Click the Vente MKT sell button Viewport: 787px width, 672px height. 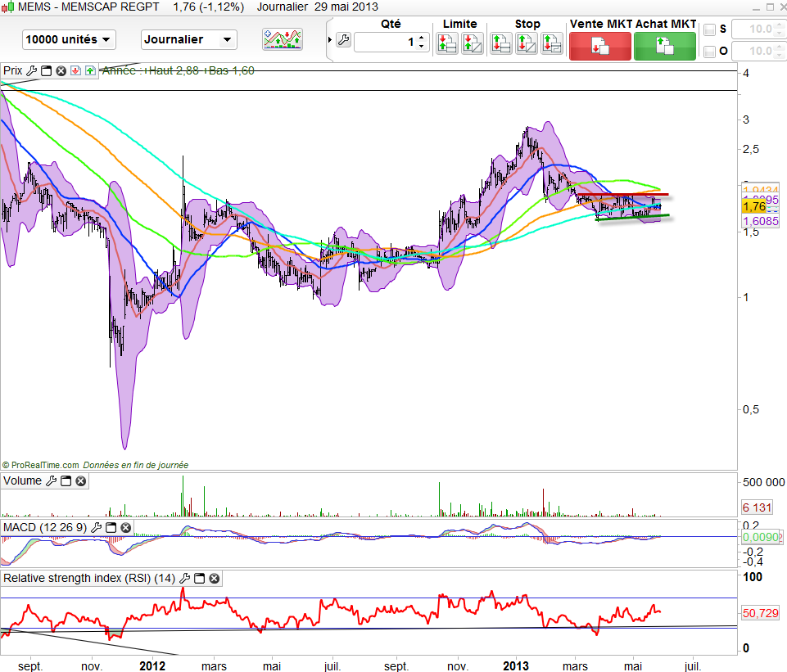pos(599,46)
